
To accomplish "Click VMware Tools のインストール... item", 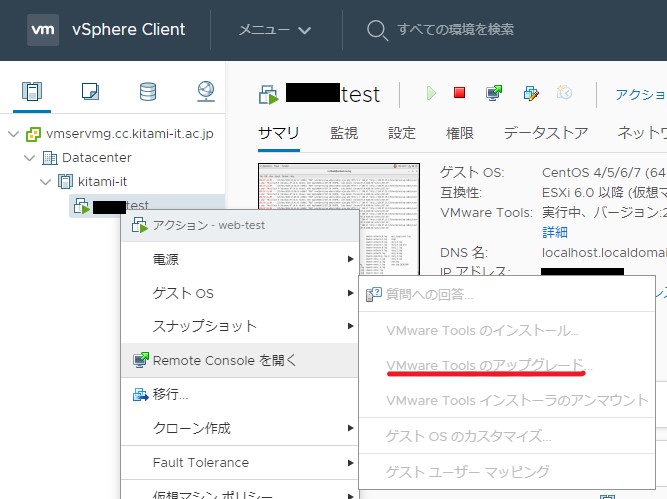I will 507,331.
